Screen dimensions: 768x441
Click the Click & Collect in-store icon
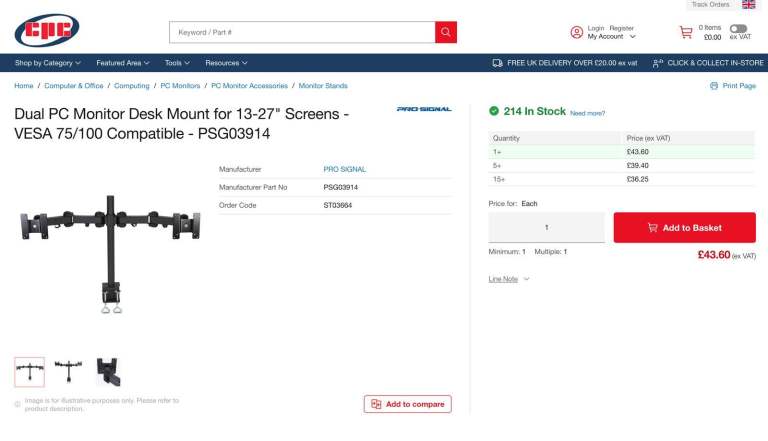coord(657,63)
